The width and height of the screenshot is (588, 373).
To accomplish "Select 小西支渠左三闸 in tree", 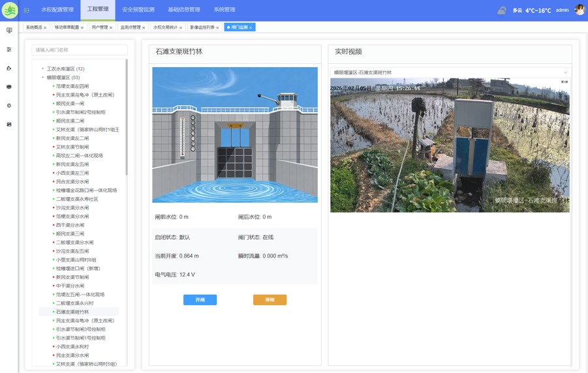I will [72, 173].
